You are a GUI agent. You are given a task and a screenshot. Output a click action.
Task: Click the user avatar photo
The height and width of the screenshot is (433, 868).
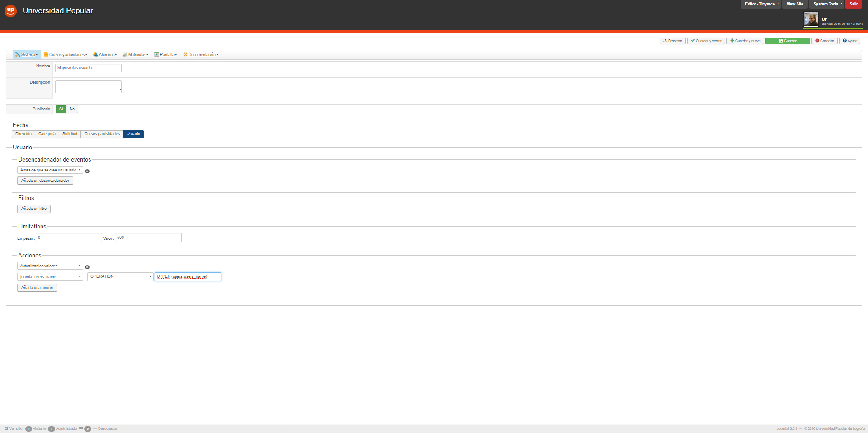[x=811, y=19]
